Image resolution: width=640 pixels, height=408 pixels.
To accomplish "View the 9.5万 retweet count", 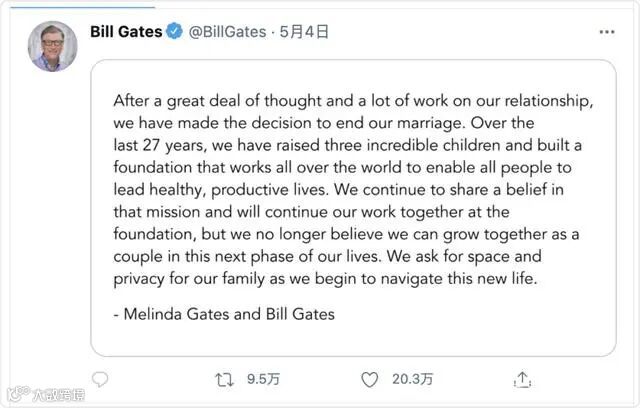I will tap(262, 379).
